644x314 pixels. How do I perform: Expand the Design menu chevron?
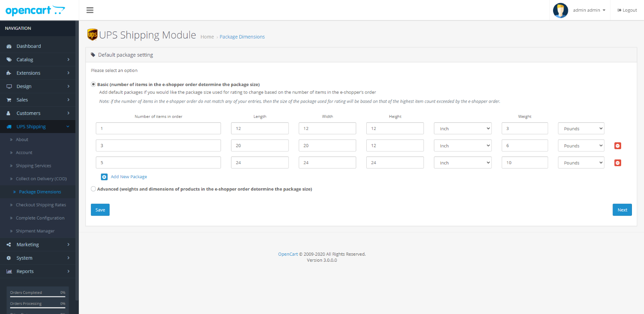[x=68, y=86]
